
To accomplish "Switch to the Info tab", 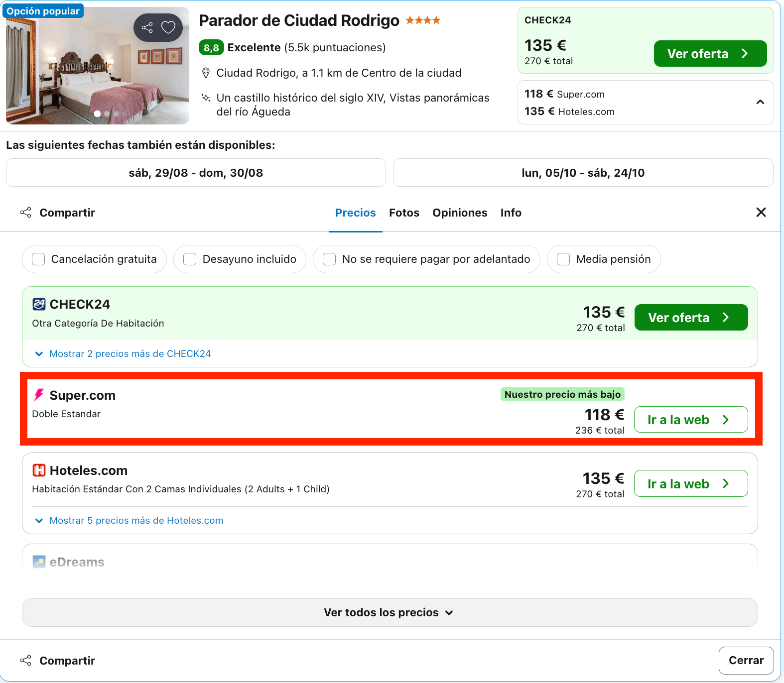I will [511, 213].
